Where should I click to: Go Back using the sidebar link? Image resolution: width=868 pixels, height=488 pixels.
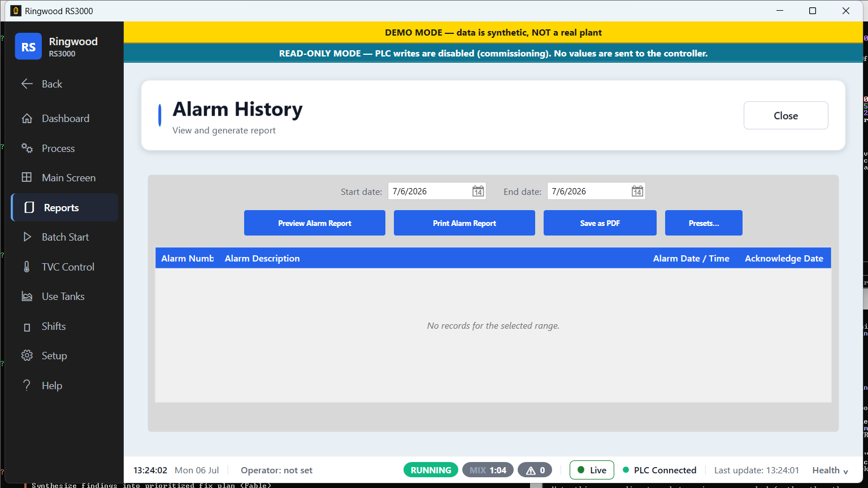coord(64,84)
